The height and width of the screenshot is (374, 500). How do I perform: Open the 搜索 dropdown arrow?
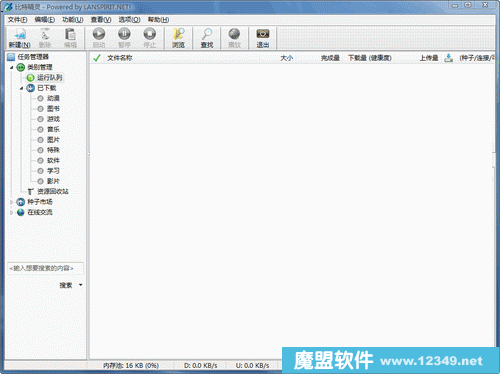(80, 285)
